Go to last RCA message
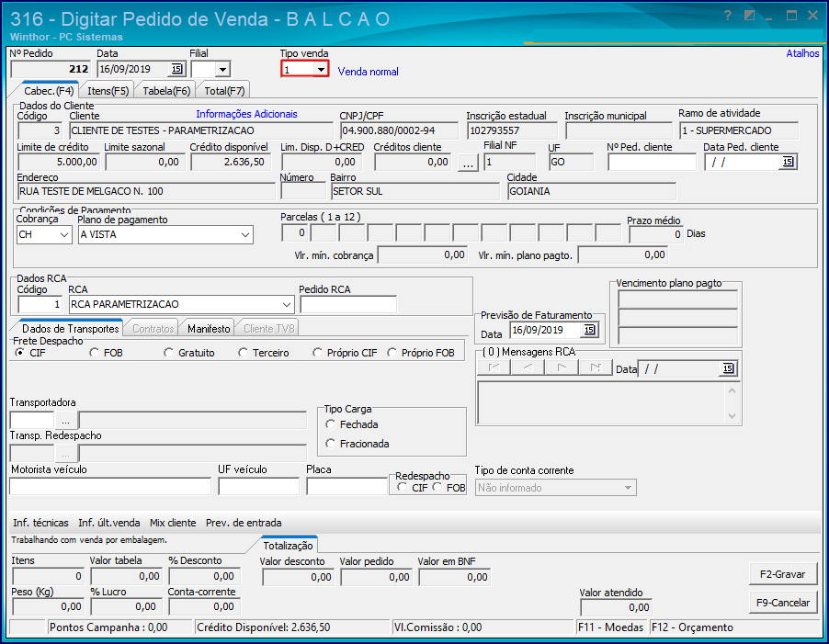 tap(596, 367)
